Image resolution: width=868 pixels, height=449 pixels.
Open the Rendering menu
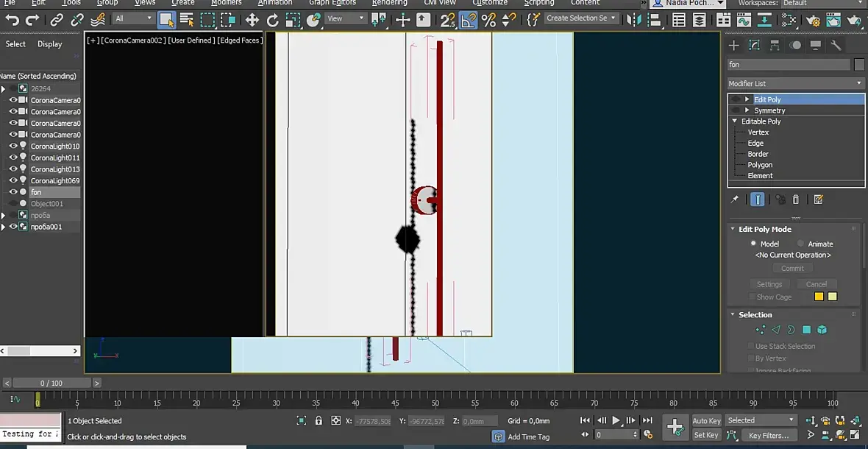point(389,3)
